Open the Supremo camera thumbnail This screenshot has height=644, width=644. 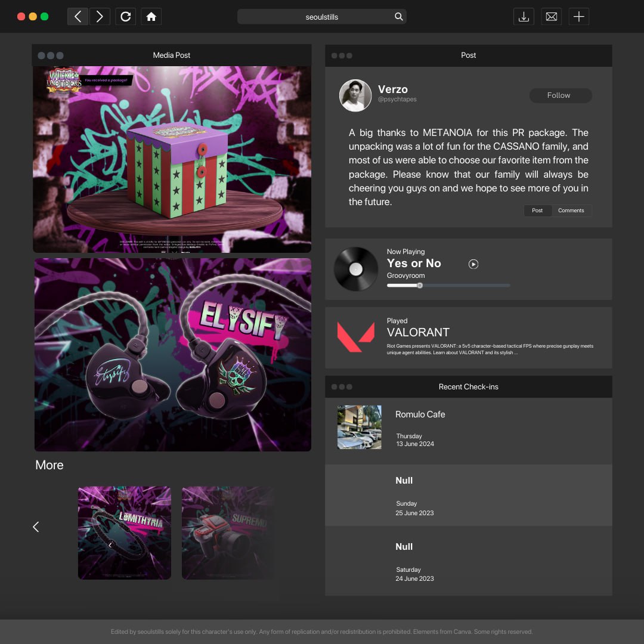tap(228, 533)
